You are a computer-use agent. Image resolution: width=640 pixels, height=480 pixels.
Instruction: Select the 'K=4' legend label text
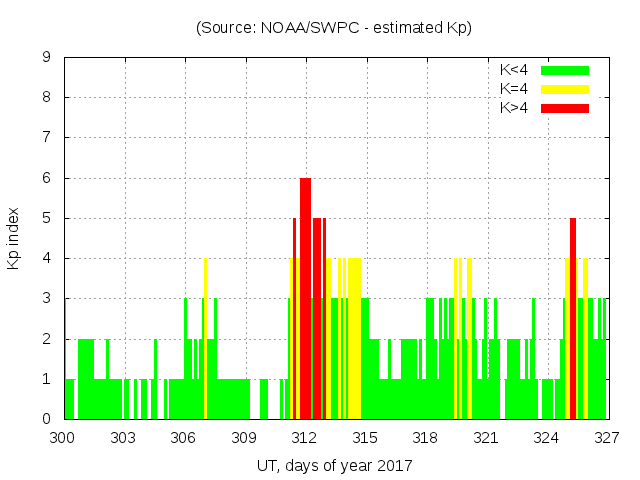514,89
